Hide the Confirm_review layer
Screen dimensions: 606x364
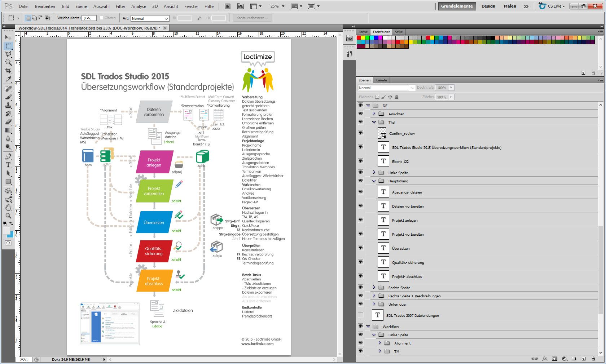tap(360, 133)
